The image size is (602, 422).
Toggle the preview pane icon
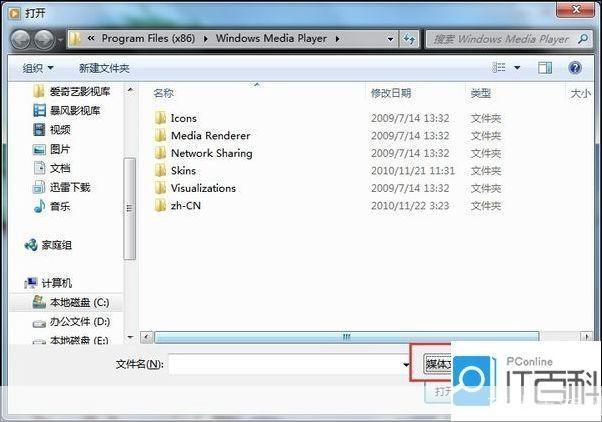545,68
